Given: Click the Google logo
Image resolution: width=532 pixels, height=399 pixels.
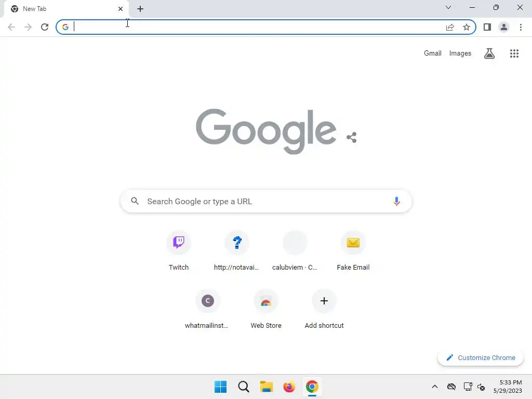Looking at the screenshot, I should [x=267, y=131].
